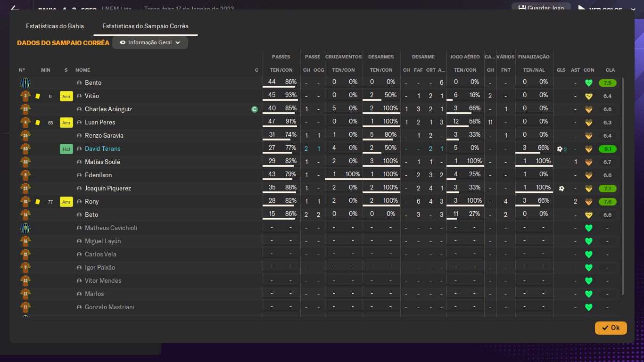Sort by MIN column header
644x362 pixels.
point(46,70)
